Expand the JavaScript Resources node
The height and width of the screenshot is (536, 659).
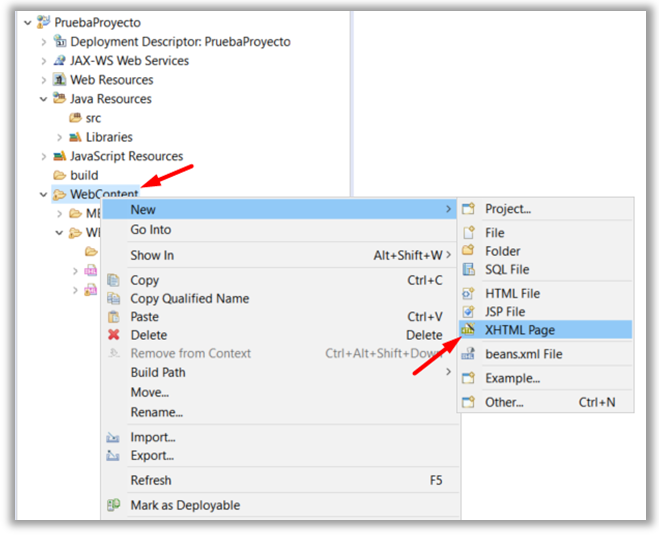coord(43,156)
